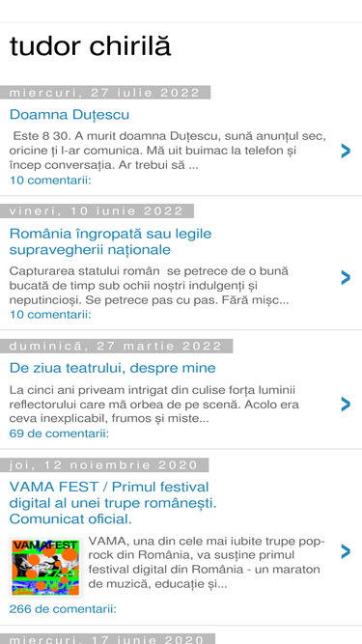The width and height of the screenshot is (362, 644).
Task: Open the arrow chevron beside De ziua teatrului post
Action: point(346,405)
